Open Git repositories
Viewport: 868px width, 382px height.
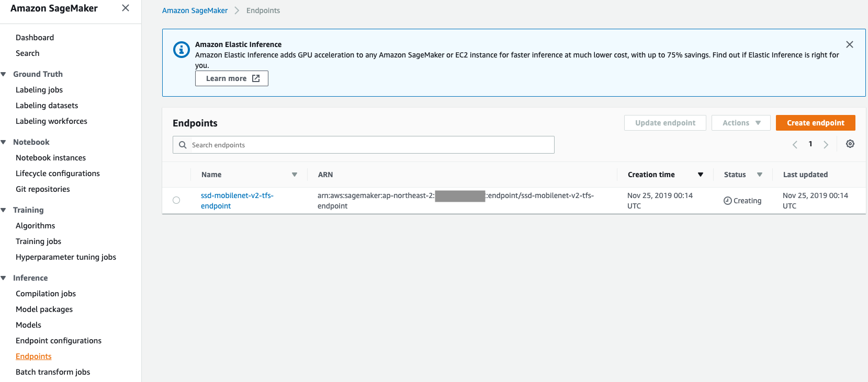click(x=43, y=189)
